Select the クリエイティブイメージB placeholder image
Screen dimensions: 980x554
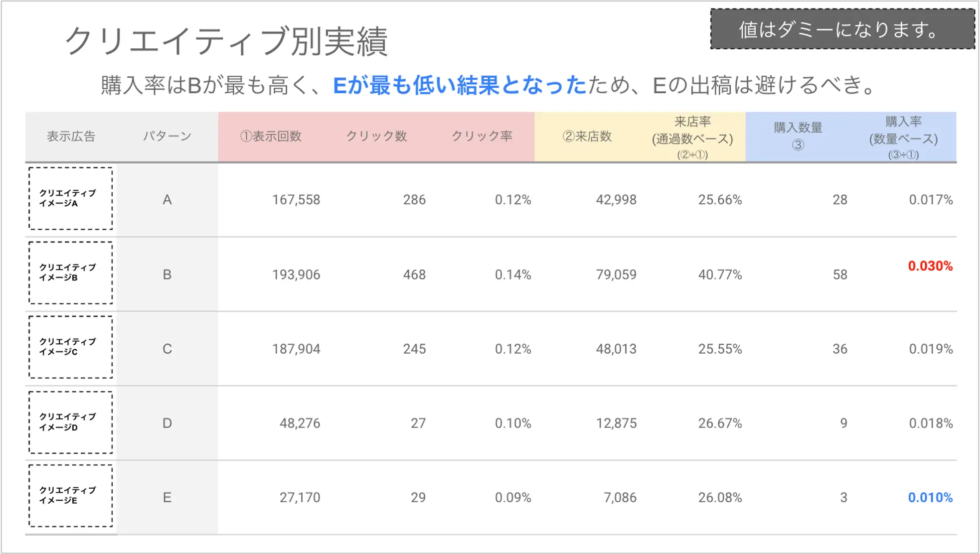(x=70, y=273)
